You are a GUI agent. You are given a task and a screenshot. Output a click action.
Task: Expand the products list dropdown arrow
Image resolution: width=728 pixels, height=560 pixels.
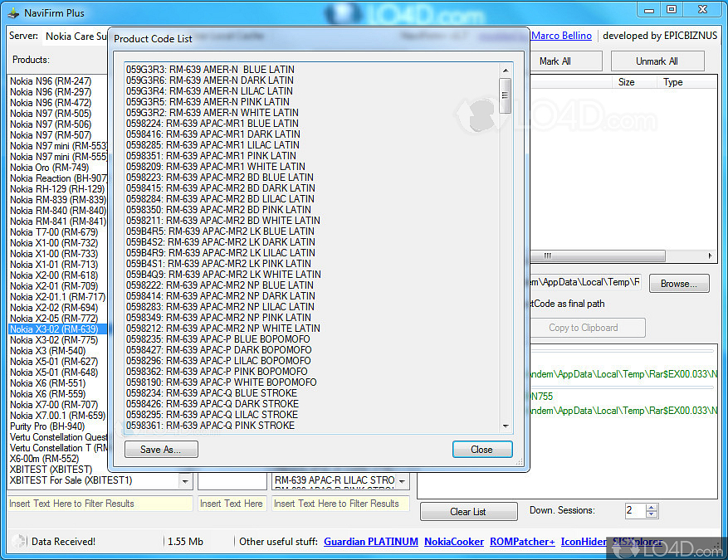pyautogui.click(x=185, y=480)
